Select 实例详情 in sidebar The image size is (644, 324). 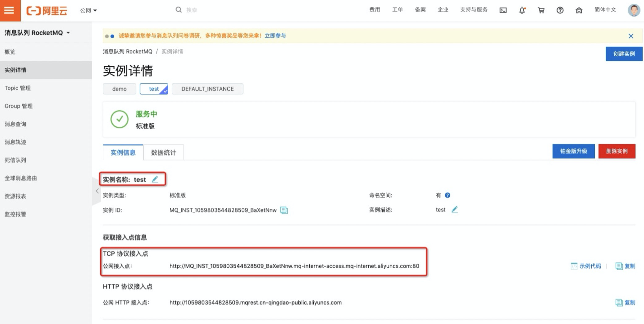(46, 70)
